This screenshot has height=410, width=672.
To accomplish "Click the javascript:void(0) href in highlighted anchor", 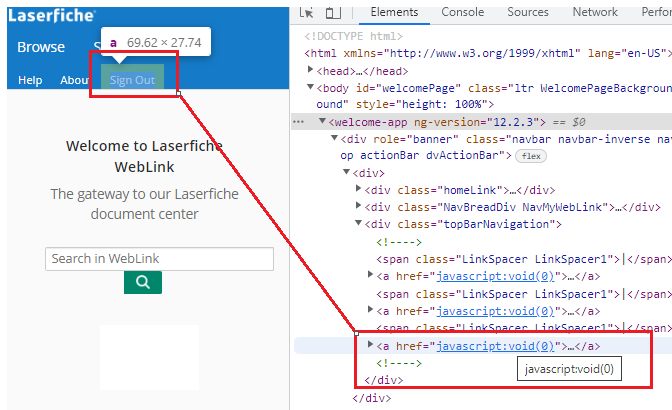I will coord(495,346).
